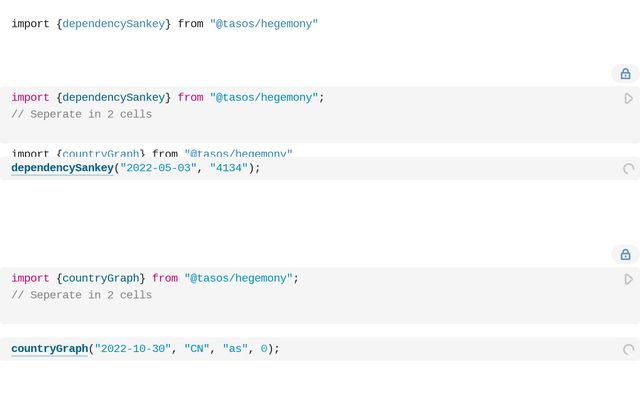Image resolution: width=640 pixels, height=400 pixels.
Task: Click the numeric 0 argument in countryGraph
Action: [x=264, y=349]
